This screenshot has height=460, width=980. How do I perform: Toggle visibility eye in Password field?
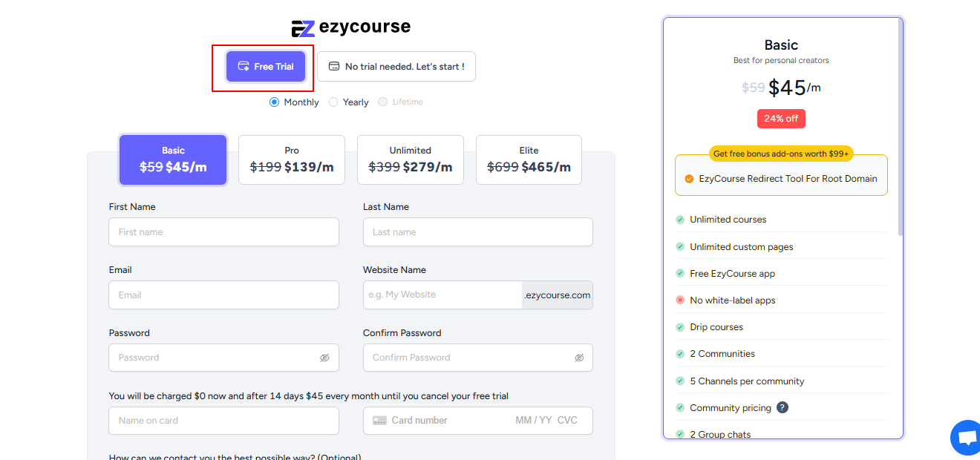tap(324, 358)
